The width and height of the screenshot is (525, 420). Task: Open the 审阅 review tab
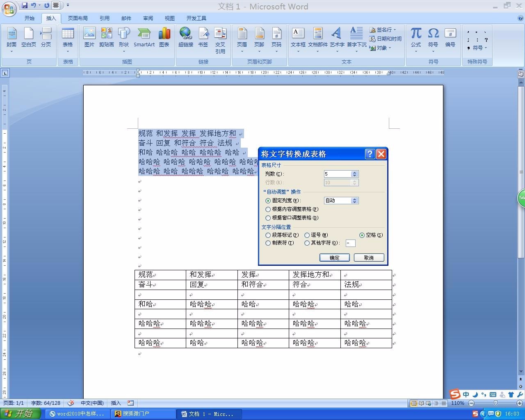(x=148, y=18)
